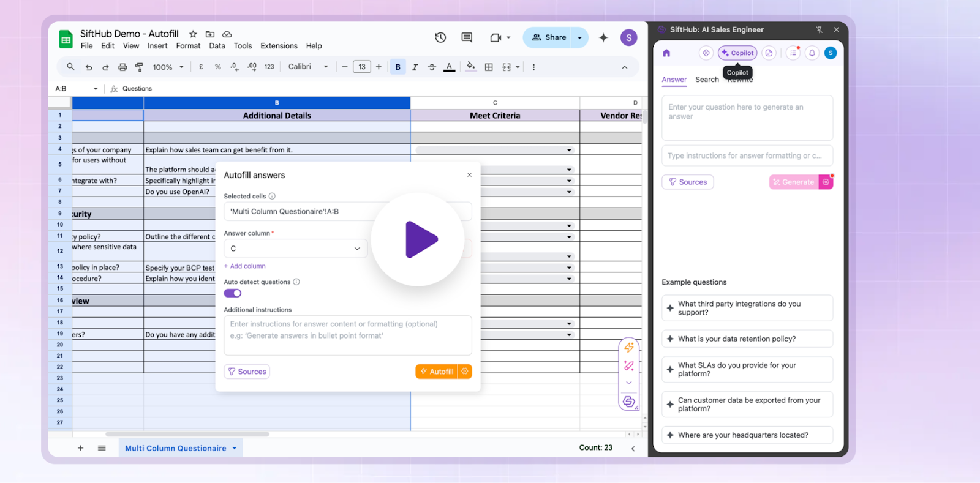Open the File menu

pos(87,46)
